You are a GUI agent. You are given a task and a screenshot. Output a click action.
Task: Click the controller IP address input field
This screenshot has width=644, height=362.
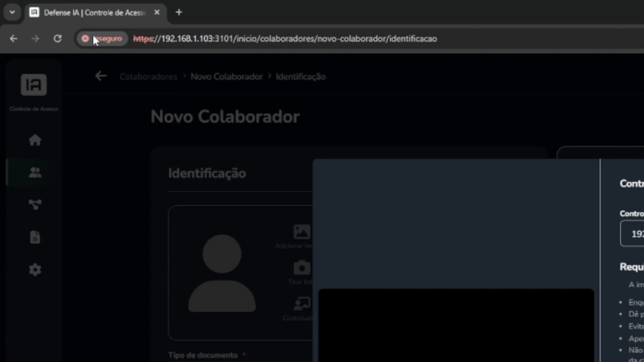[633, 234]
